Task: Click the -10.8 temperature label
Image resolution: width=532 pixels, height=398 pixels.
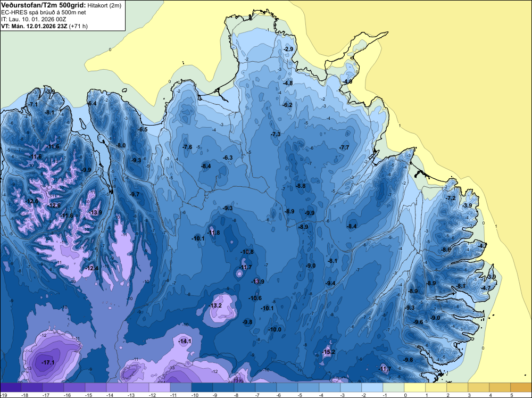Action: pos(247,252)
